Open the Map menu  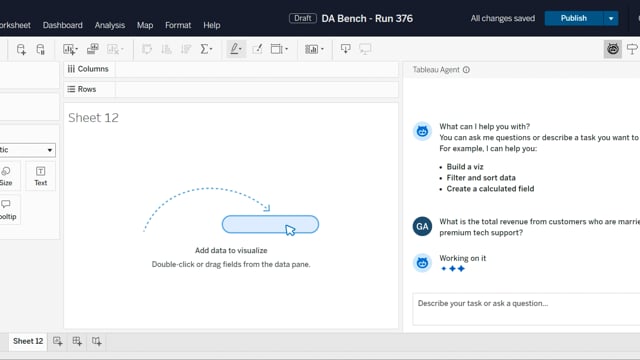145,25
